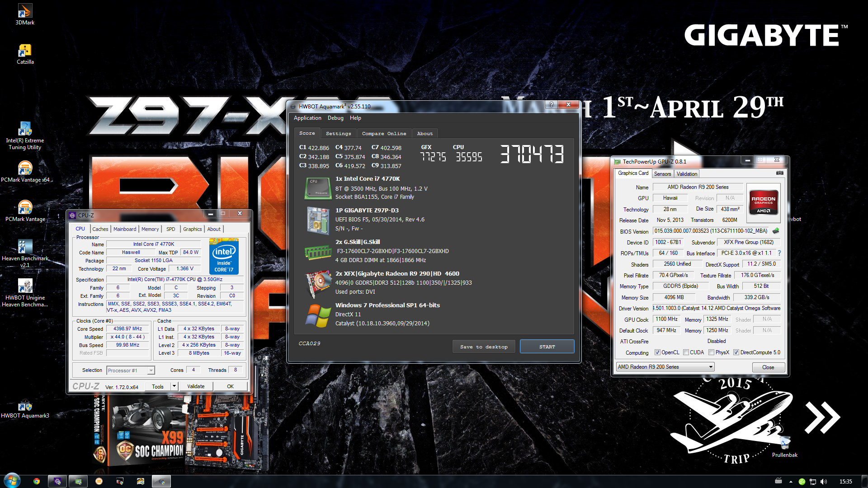Switch to GPU-Z in the taskbar
This screenshot has height=488, width=868.
[78, 481]
